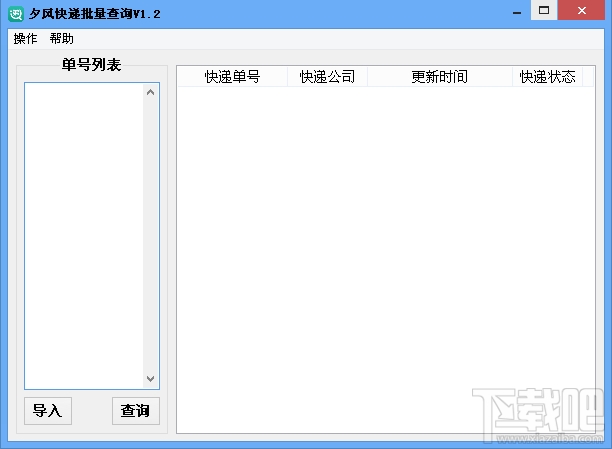The width and height of the screenshot is (612, 449).
Task: Minimize the 夕风快递批量查询 window
Action: 517,12
